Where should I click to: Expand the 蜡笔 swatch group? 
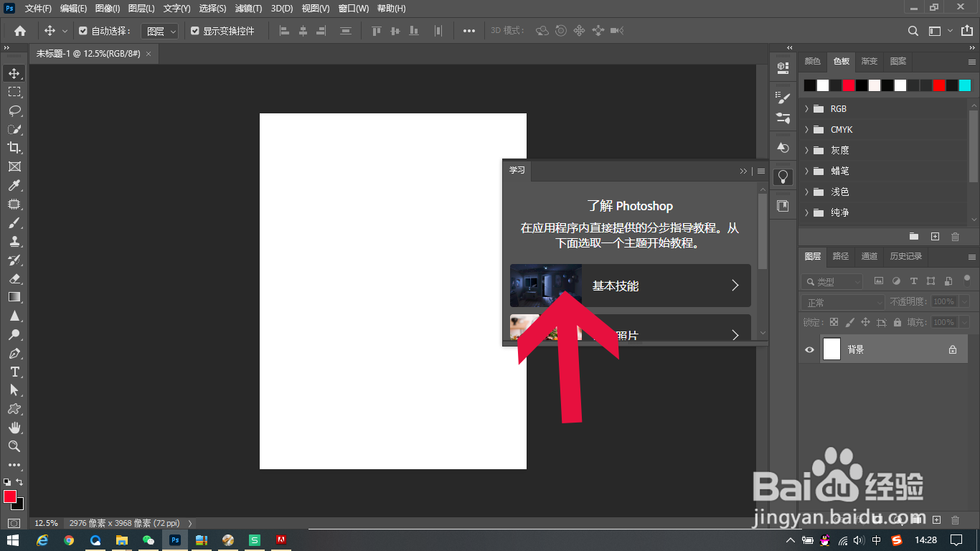806,171
